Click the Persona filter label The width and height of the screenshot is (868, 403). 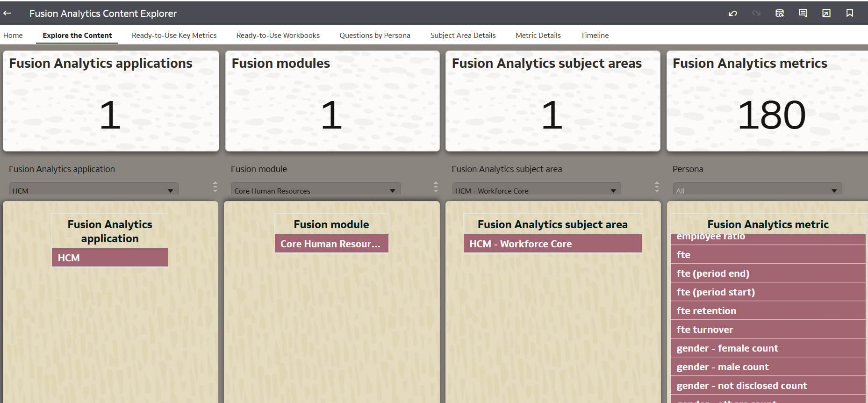tap(688, 169)
